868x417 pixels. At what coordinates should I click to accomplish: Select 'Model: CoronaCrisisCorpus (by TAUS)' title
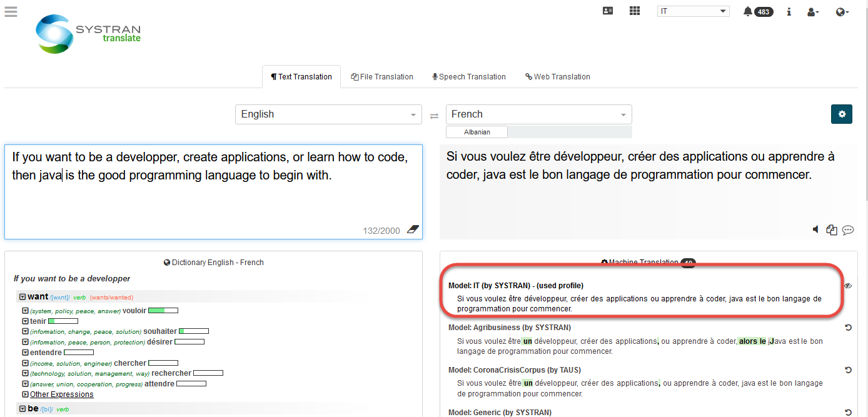[x=514, y=370]
